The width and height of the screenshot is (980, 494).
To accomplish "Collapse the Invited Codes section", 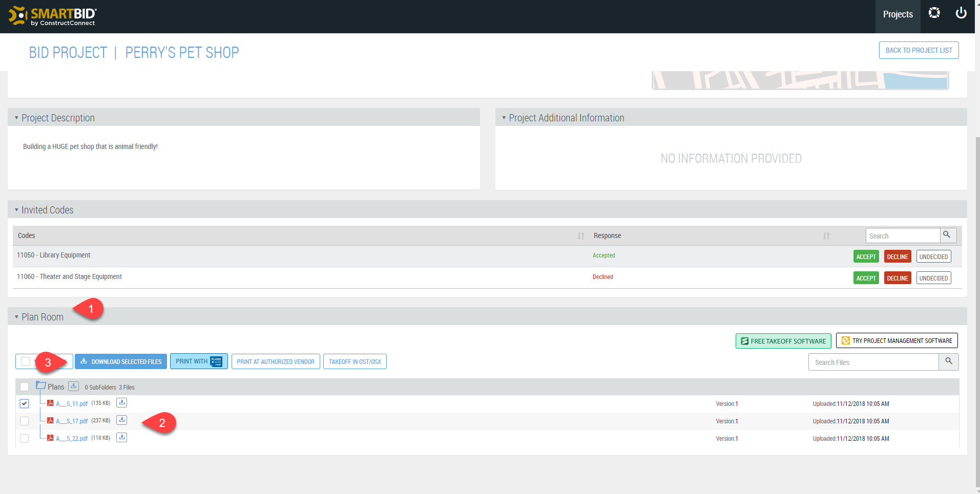I will tap(16, 210).
